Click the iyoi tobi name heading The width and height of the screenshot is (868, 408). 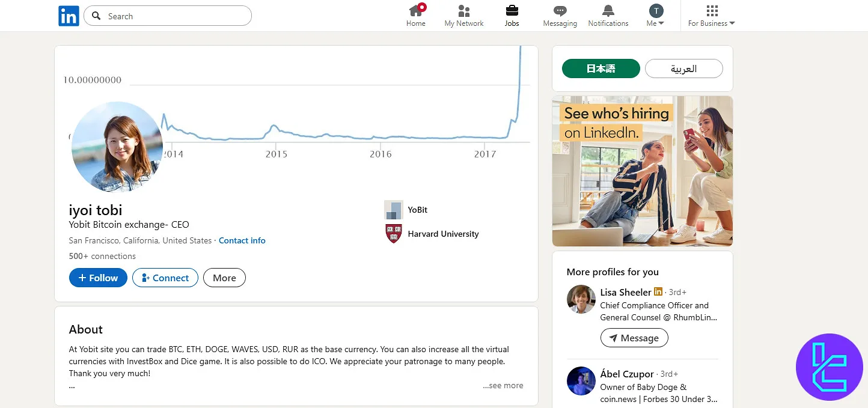(x=96, y=210)
